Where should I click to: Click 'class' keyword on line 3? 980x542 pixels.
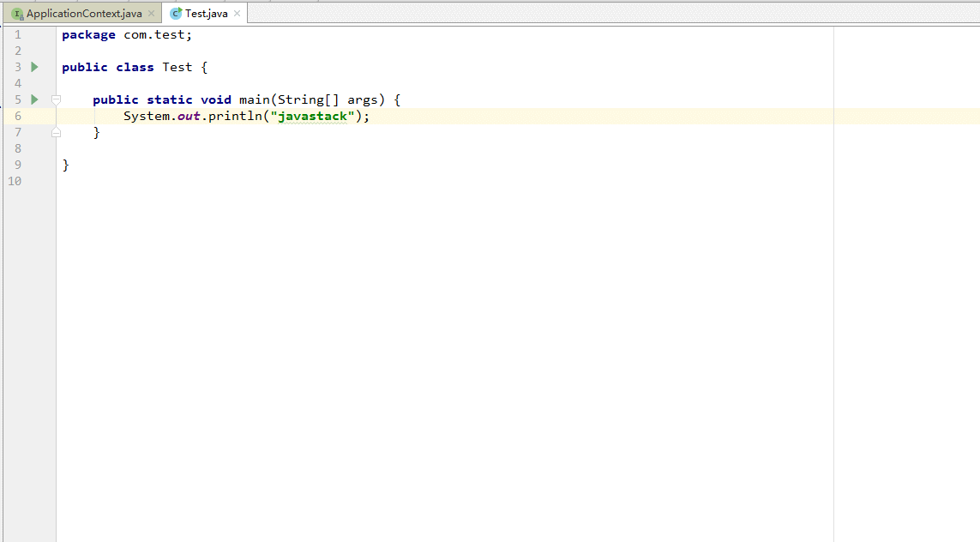coord(135,67)
